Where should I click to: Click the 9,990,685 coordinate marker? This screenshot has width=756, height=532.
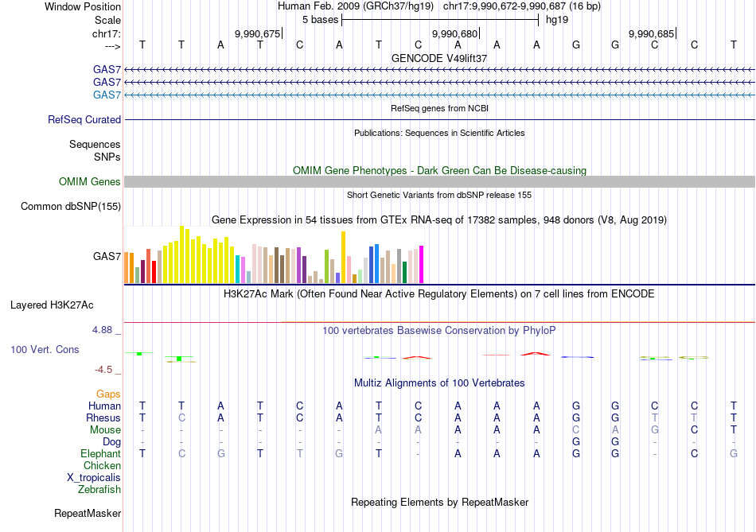point(652,33)
